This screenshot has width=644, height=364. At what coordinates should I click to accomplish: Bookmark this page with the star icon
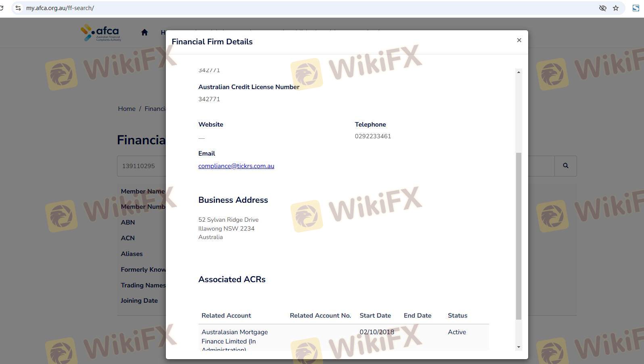(x=616, y=8)
